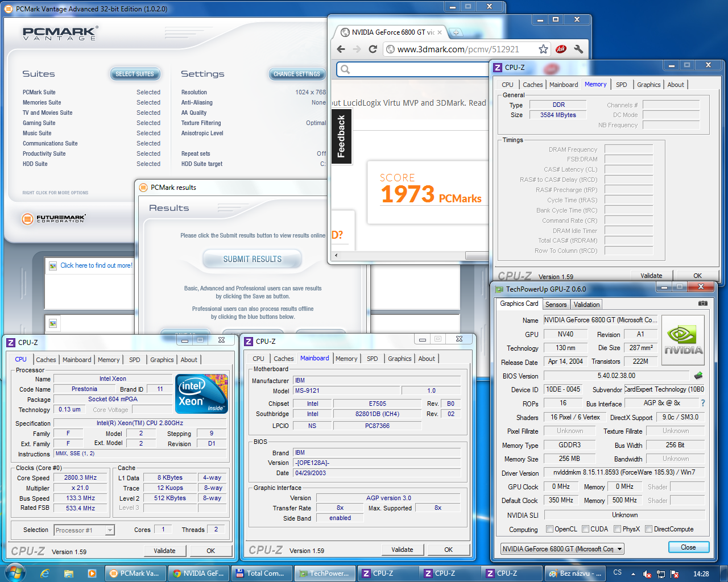Click OK in the mainboard CPU-Z window
This screenshot has width=728, height=582.
tap(448, 550)
